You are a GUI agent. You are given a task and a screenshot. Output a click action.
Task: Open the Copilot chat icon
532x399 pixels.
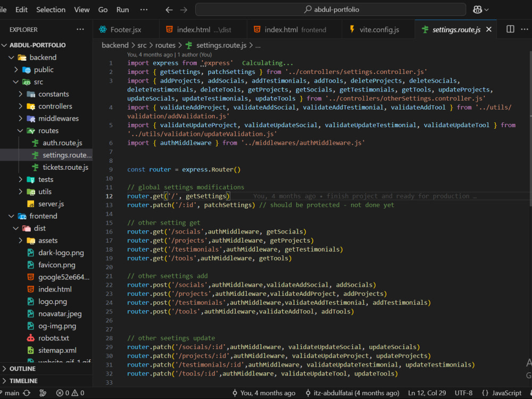click(477, 10)
